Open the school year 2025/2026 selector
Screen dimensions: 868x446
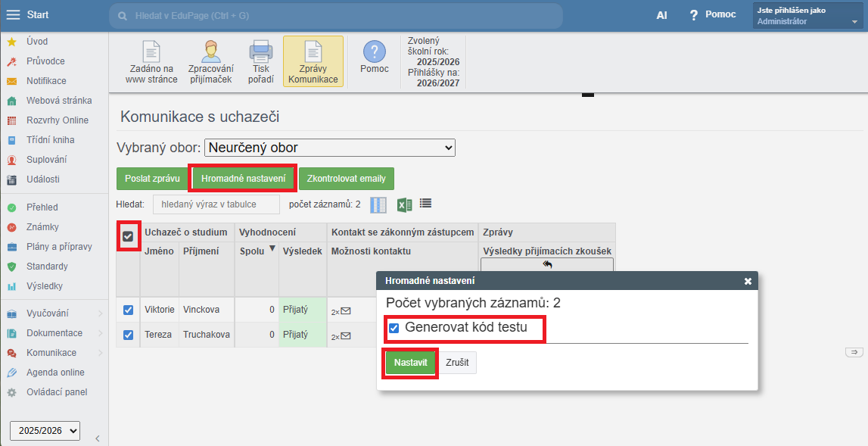pyautogui.click(x=45, y=430)
